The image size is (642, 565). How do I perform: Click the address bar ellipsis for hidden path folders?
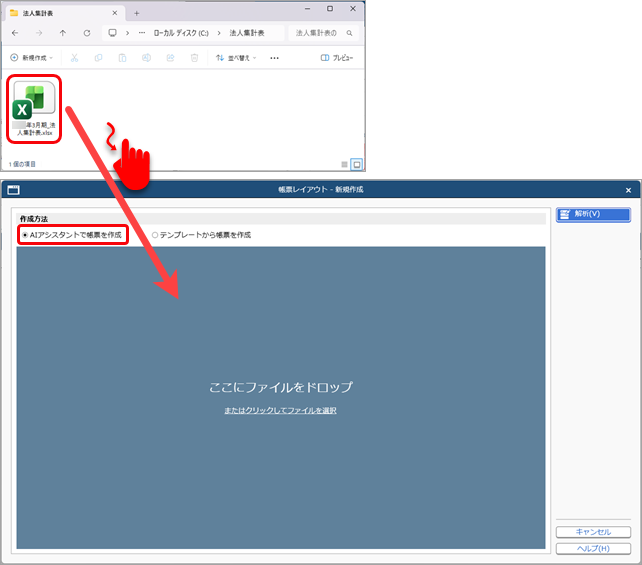(x=142, y=33)
